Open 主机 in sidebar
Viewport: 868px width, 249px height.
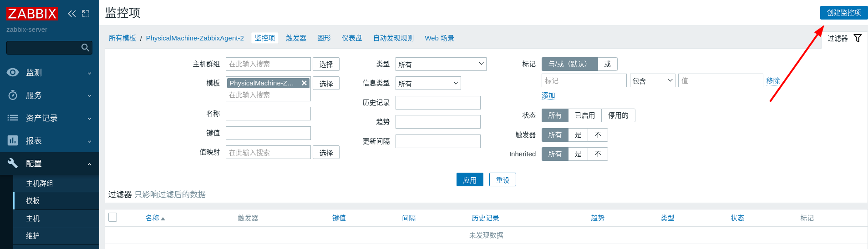tap(56, 219)
